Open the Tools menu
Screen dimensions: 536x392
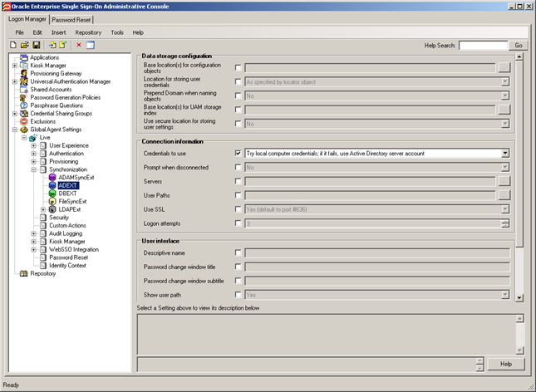[x=117, y=32]
